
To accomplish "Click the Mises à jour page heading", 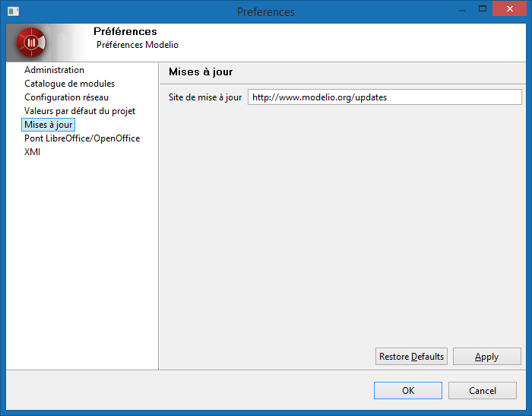I will point(201,71).
